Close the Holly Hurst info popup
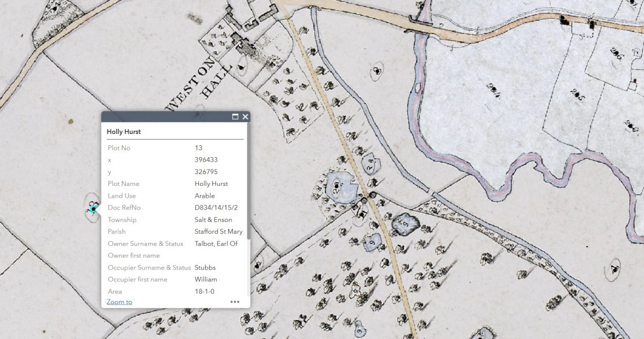The height and width of the screenshot is (339, 644). pyautogui.click(x=245, y=117)
